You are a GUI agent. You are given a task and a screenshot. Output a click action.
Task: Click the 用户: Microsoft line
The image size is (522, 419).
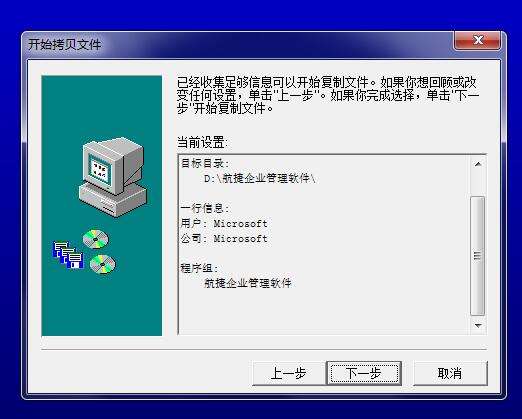224,223
